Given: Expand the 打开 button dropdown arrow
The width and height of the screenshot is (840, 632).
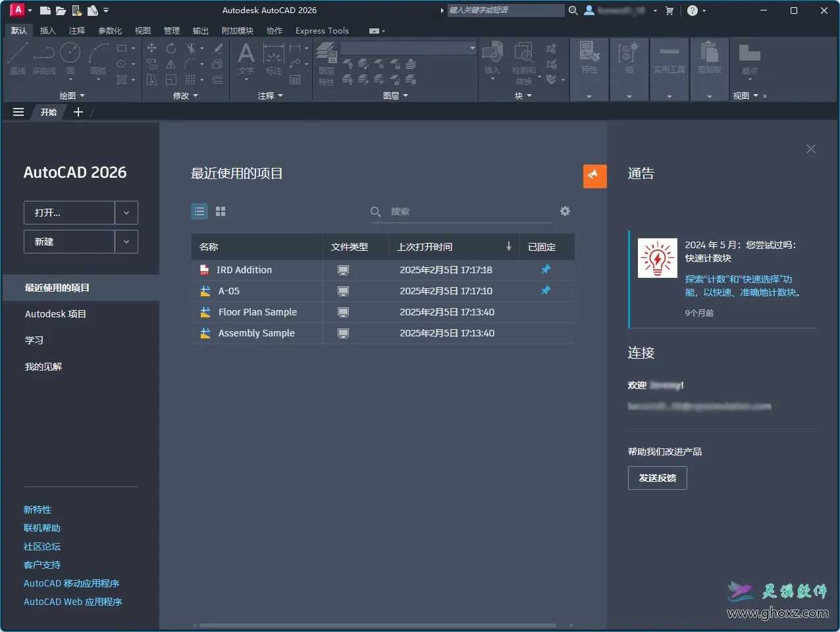Looking at the screenshot, I should coord(126,213).
